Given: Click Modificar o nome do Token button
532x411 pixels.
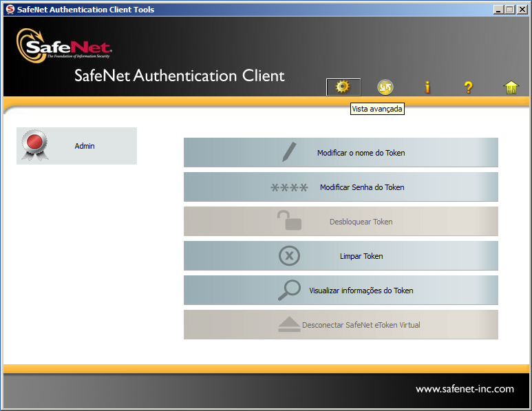Looking at the screenshot, I should click(x=341, y=152).
